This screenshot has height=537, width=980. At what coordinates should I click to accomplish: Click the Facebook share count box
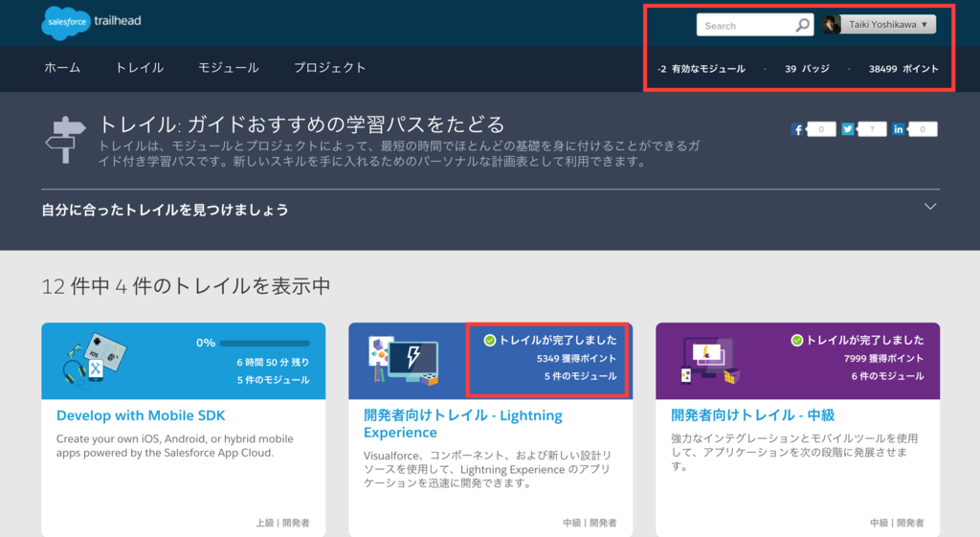821,129
